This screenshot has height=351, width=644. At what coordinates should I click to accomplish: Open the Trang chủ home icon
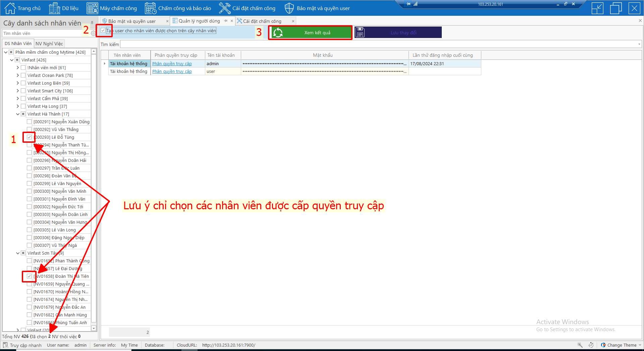10,8
